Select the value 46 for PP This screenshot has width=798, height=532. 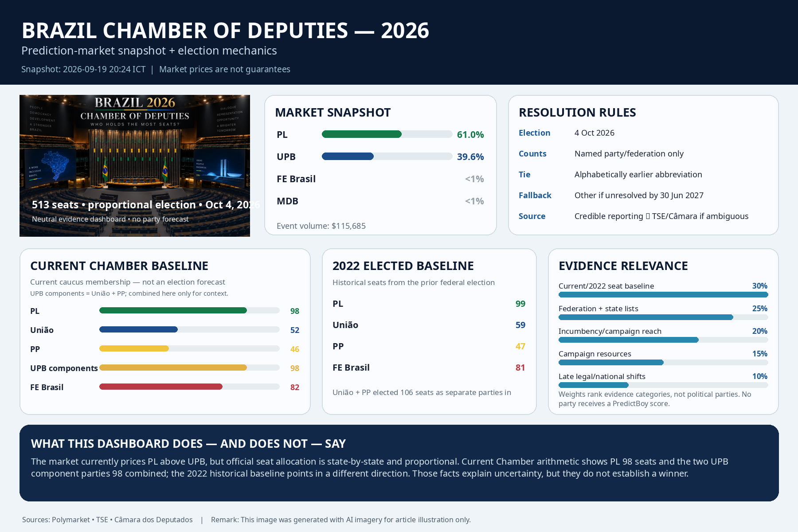coord(295,349)
